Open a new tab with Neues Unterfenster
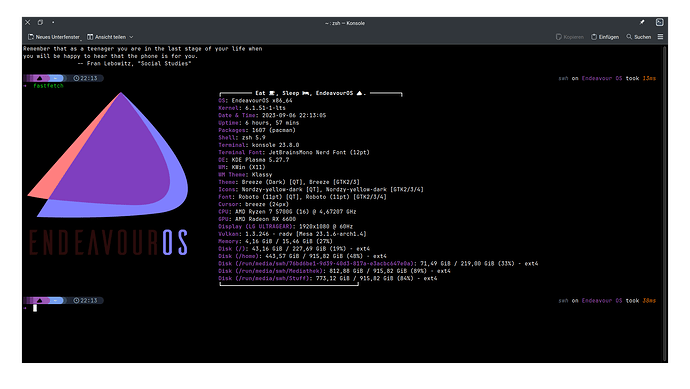 [x=54, y=37]
